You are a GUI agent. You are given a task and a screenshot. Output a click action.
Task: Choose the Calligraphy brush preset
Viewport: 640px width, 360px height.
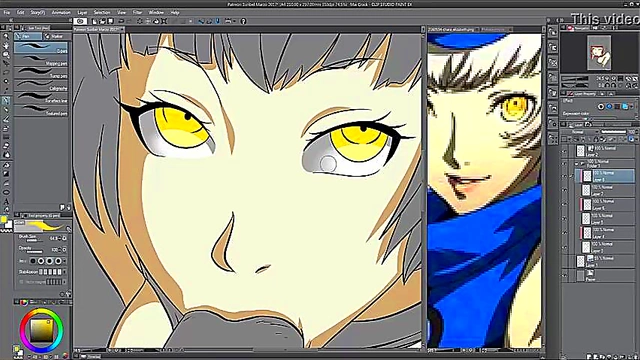[x=41, y=85]
